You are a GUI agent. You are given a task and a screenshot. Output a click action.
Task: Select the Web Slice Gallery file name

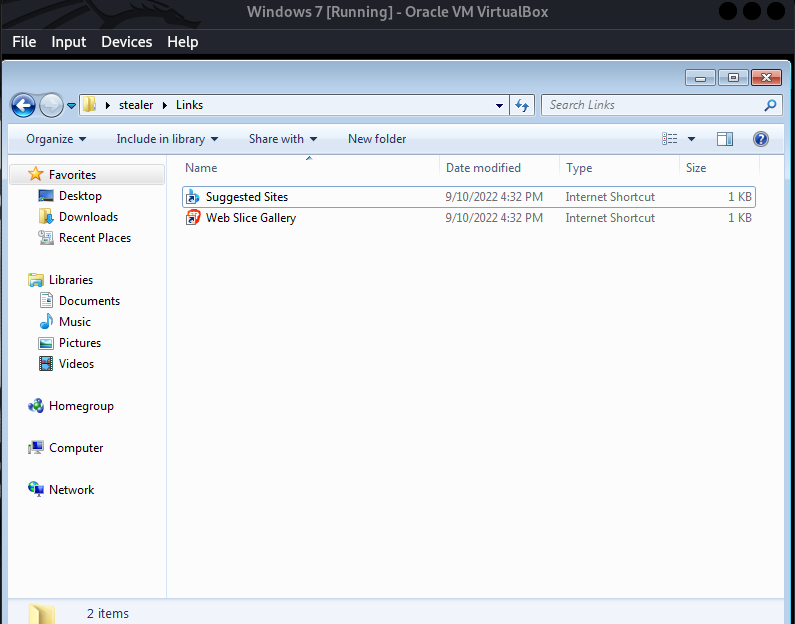point(251,218)
